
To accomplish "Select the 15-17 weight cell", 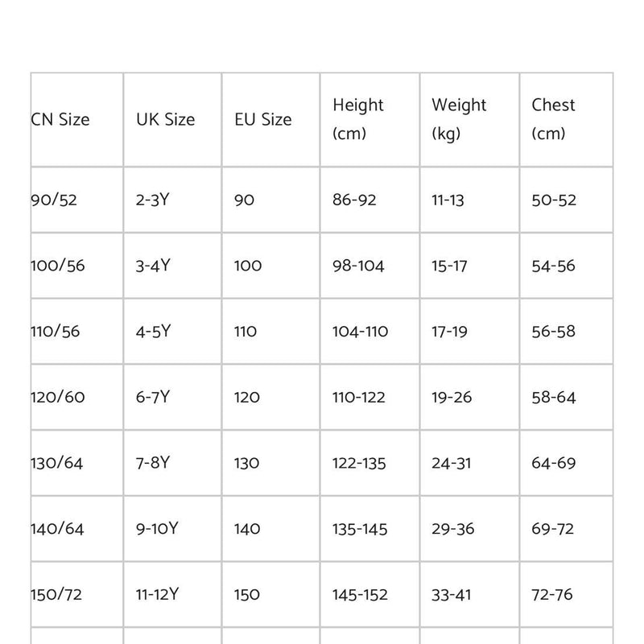I will point(449,266).
